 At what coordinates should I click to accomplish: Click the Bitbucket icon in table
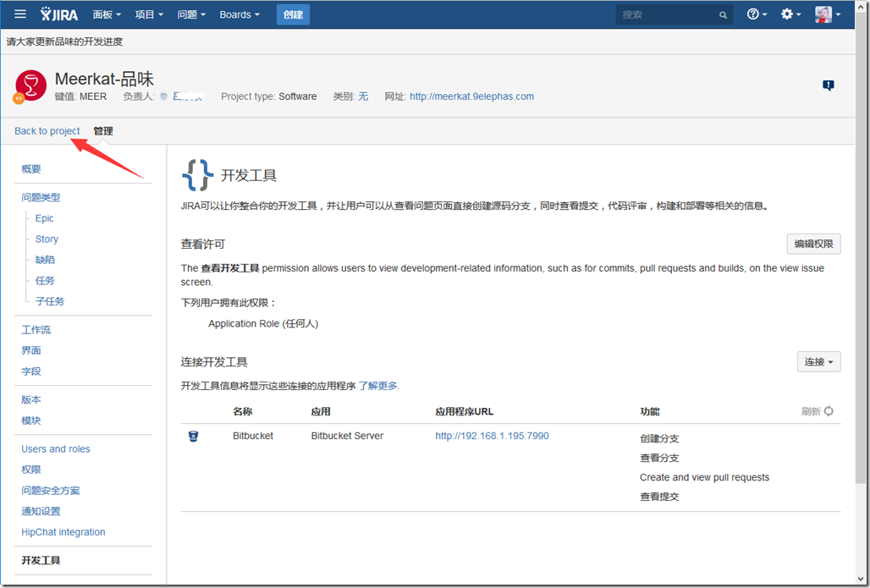pyautogui.click(x=193, y=437)
